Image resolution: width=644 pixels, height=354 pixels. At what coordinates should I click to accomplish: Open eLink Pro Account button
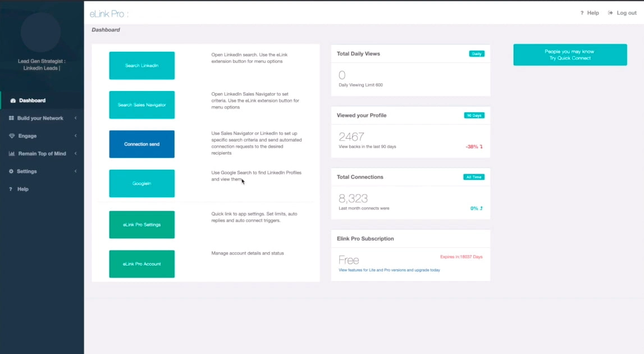[x=141, y=264]
